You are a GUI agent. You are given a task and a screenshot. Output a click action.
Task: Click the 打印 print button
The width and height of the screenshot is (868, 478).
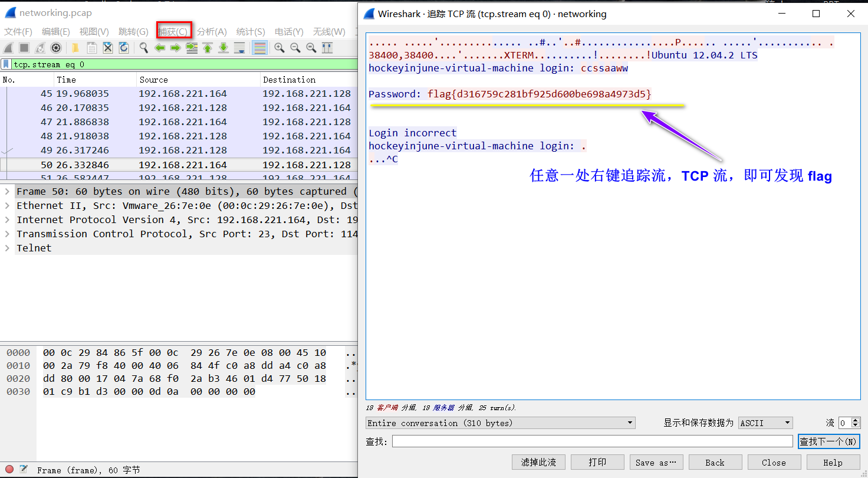(x=597, y=463)
